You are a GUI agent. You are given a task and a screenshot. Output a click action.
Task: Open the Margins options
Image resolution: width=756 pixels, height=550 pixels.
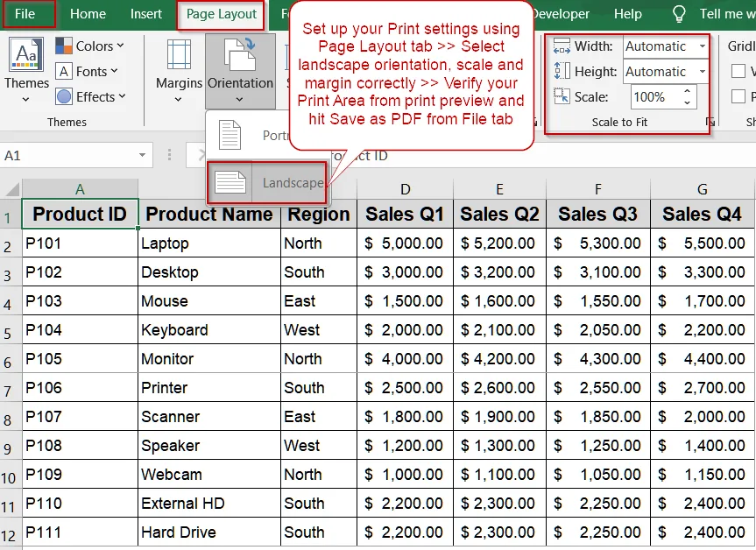point(179,71)
